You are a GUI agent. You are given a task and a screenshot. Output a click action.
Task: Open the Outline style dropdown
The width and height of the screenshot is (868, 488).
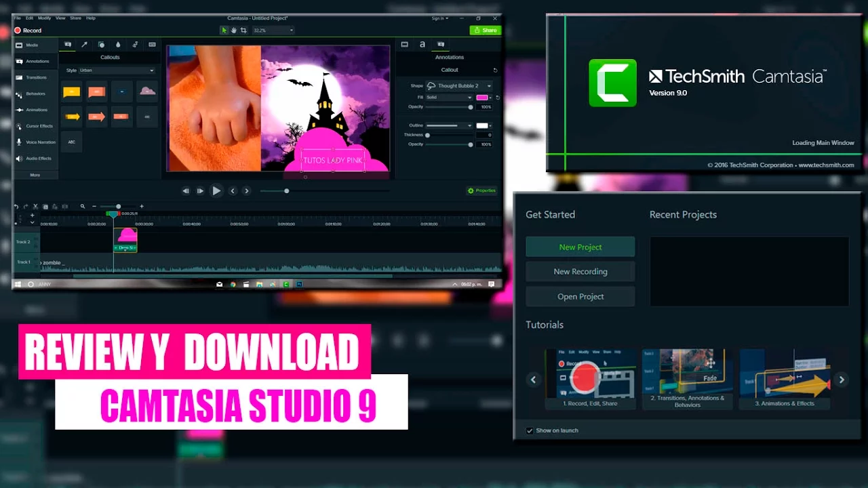tap(449, 125)
